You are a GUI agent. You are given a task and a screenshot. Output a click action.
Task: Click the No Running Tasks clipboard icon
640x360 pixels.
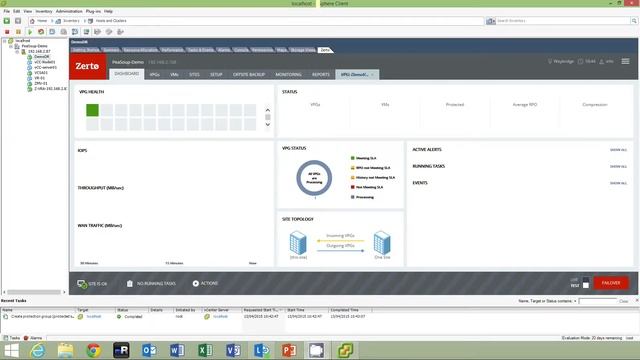pyautogui.click(x=129, y=283)
